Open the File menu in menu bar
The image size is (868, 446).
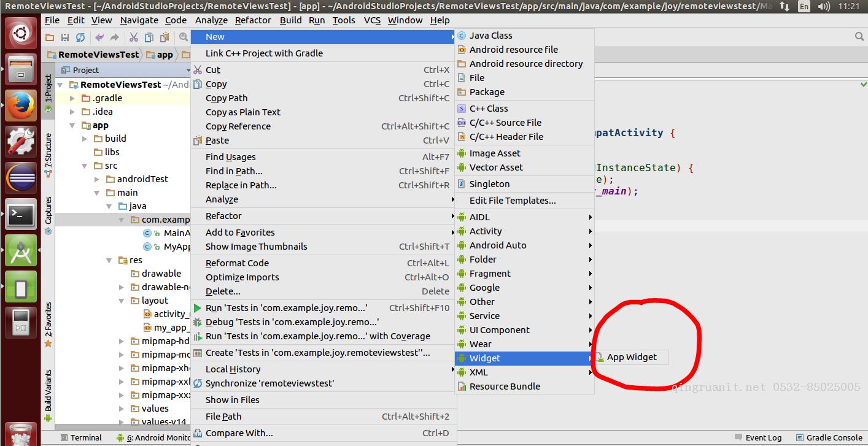pos(52,20)
